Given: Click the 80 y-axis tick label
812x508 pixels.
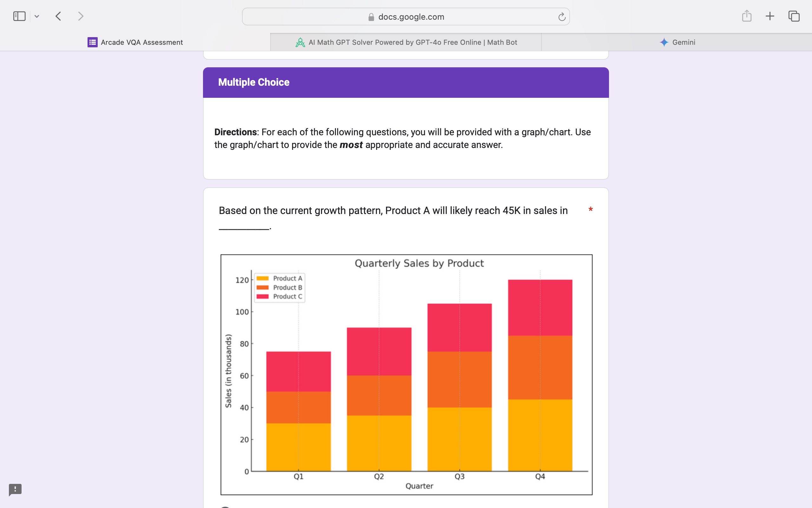Looking at the screenshot, I should [x=244, y=344].
